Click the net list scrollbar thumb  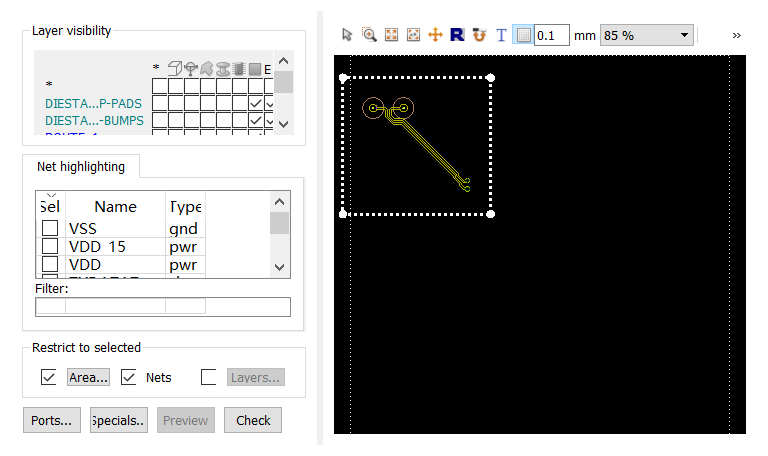[x=279, y=223]
